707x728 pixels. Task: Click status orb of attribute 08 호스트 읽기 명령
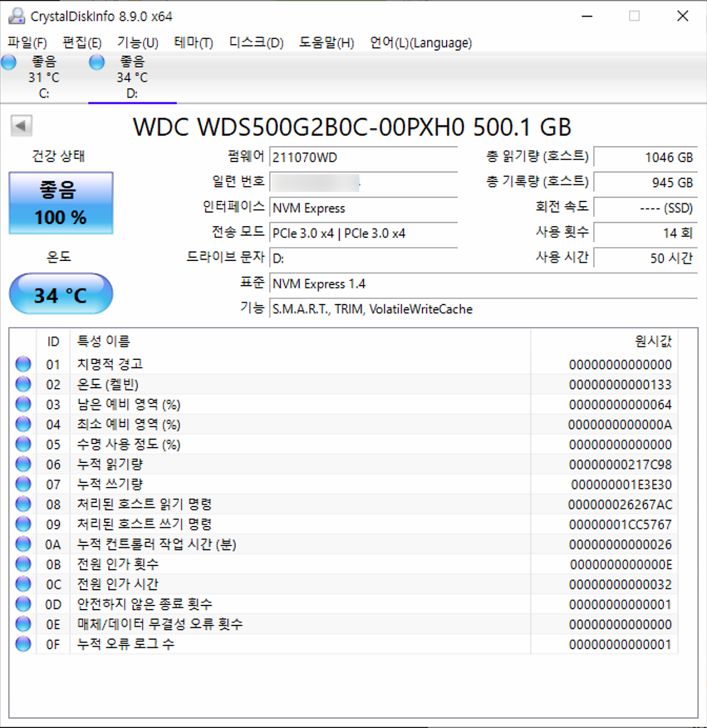coord(23,504)
